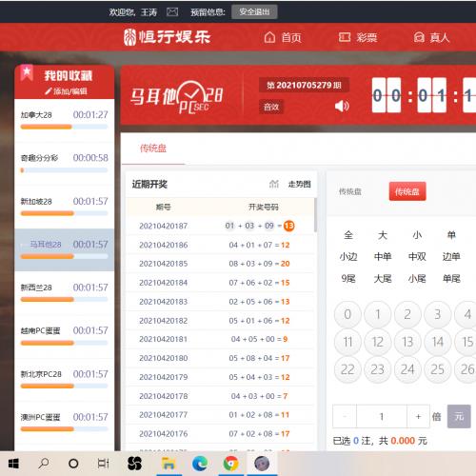
Task: Toggle the 音效 sound effect button
Action: (x=271, y=107)
